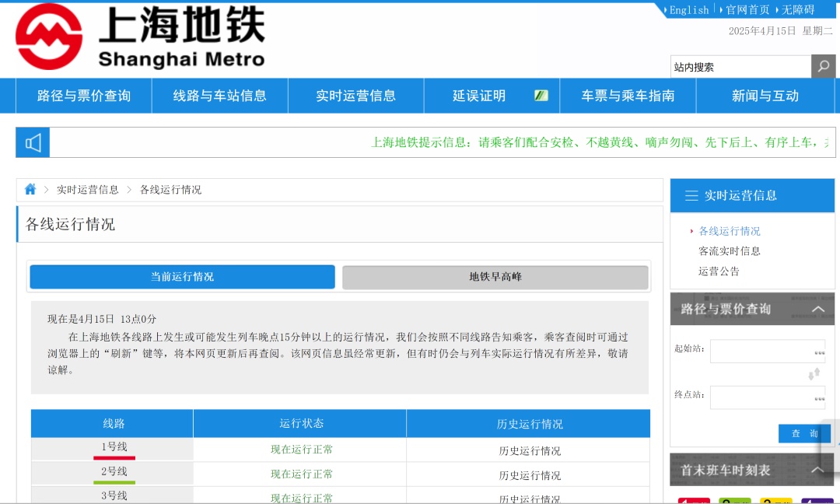Viewport: 840px width, 504px height.
Task: Click the green icon beside 延误证明
Action: click(541, 96)
